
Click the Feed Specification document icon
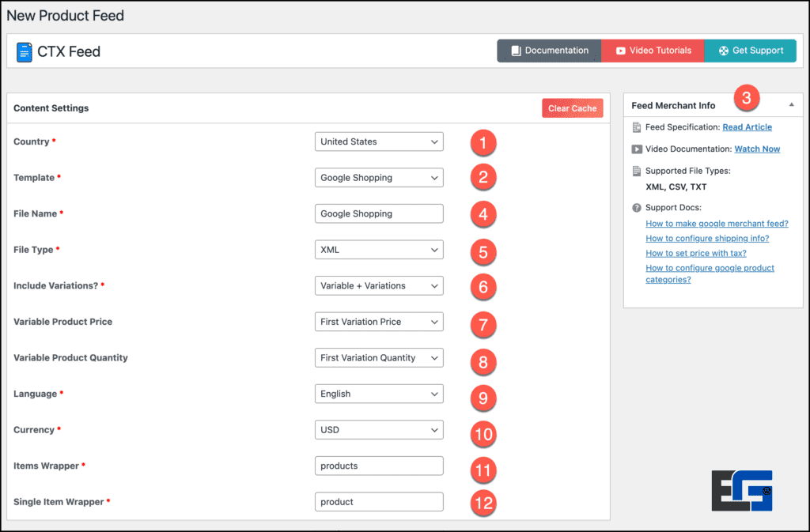[637, 127]
